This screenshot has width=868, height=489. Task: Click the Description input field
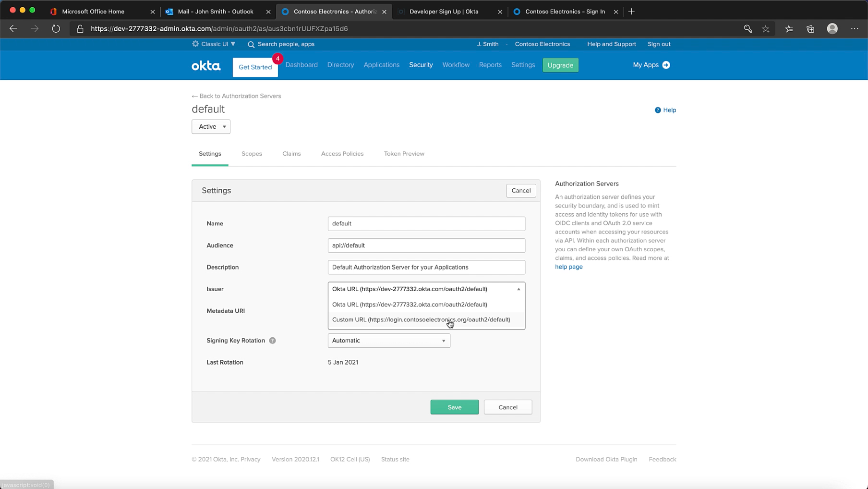(x=426, y=268)
